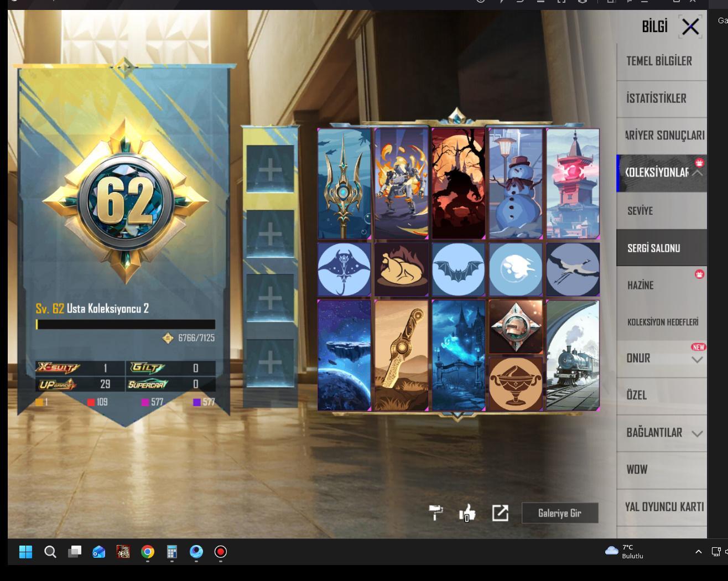
Task: Open the floating island space card
Action: point(344,355)
